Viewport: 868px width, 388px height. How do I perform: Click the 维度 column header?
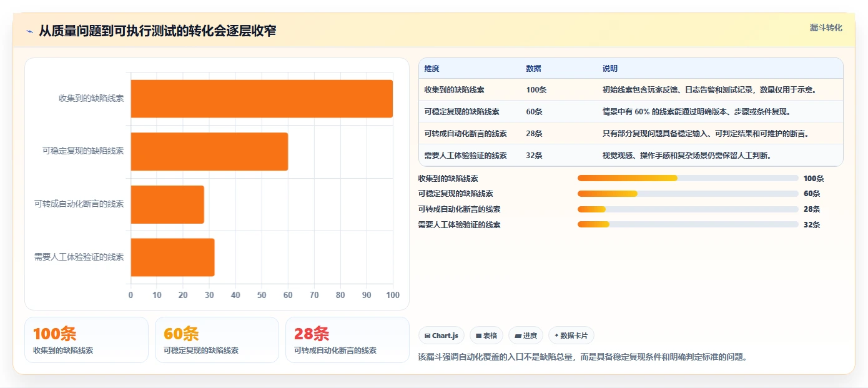[432, 69]
